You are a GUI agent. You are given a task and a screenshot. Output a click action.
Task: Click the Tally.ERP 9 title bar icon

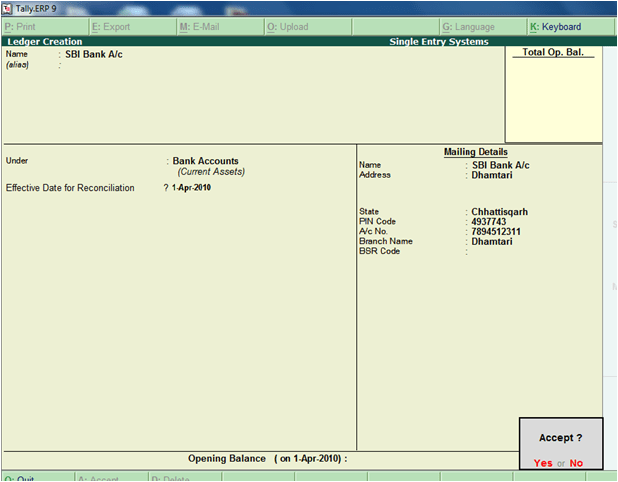coord(7,8)
